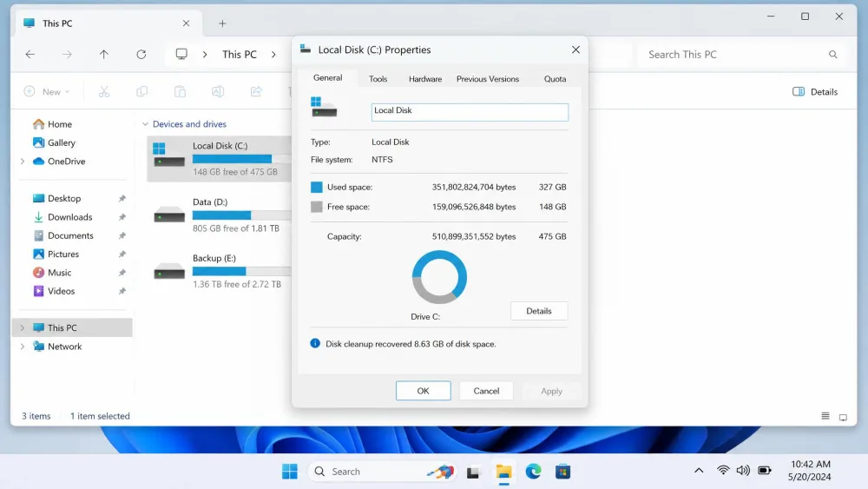Expand the This PC tree node
This screenshot has height=489, width=868.
coord(23,327)
